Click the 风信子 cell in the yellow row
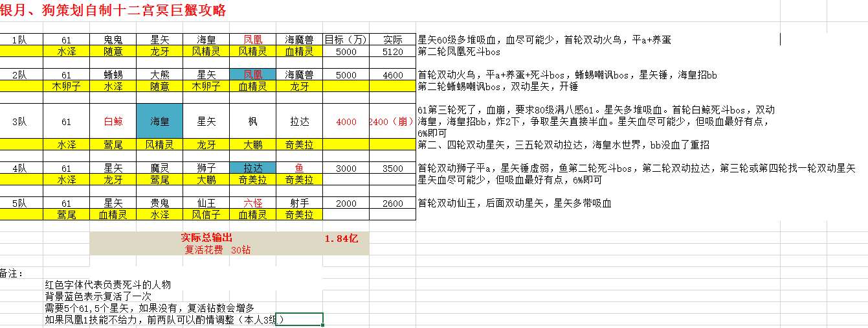Screen dimensions: 868x328 click(206, 215)
